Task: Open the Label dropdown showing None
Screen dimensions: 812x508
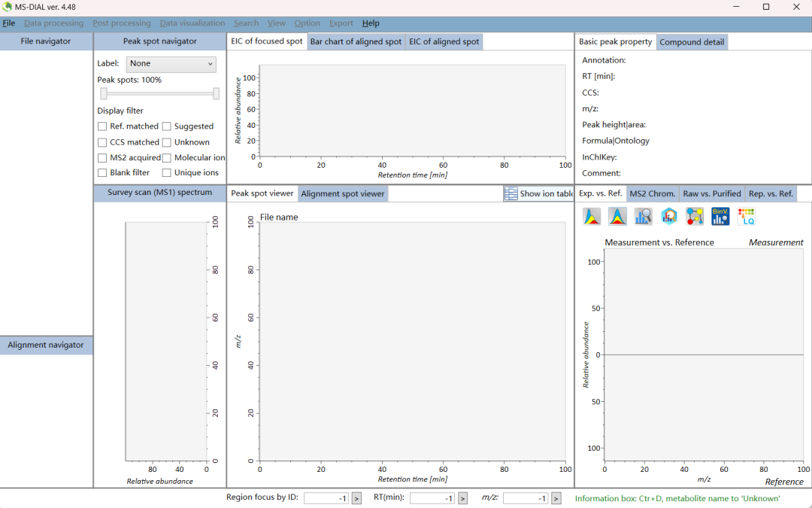Action: [x=171, y=64]
